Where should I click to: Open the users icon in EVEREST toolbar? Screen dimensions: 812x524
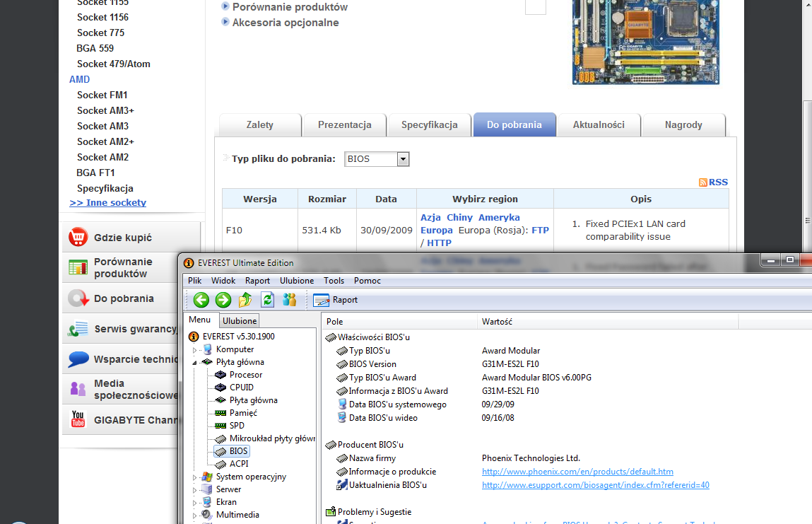(x=290, y=300)
